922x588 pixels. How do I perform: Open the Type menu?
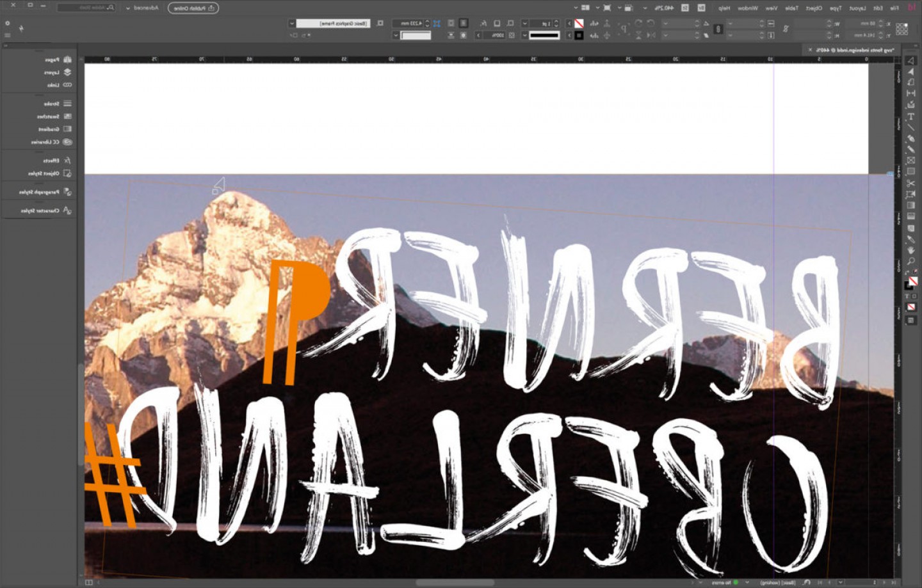click(x=836, y=8)
